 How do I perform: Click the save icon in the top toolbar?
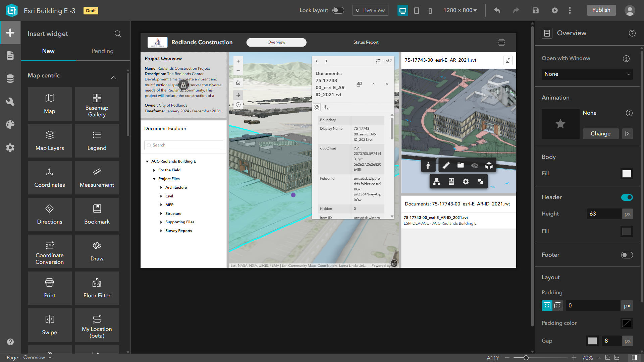[x=536, y=10]
